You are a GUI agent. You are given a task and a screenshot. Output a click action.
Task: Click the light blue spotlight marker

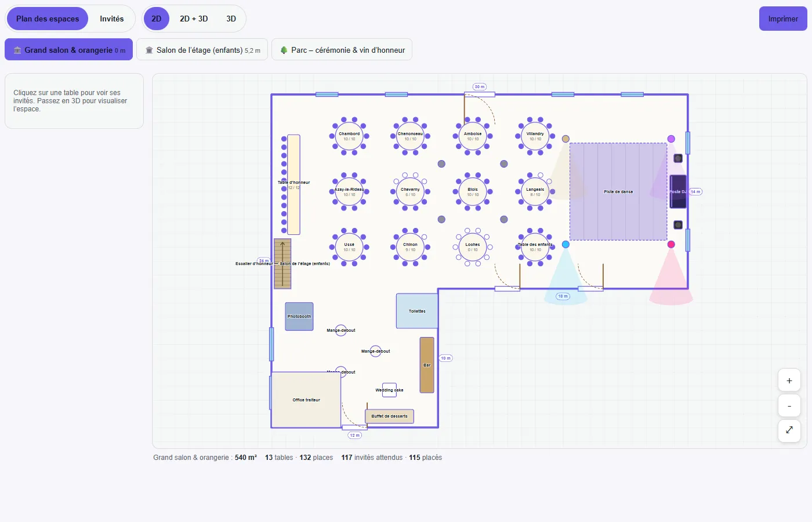(565, 244)
